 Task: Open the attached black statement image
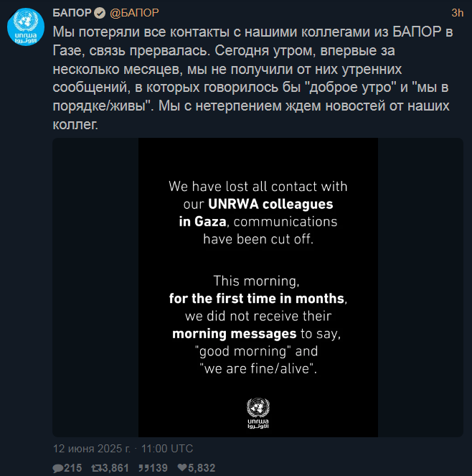pos(258,287)
